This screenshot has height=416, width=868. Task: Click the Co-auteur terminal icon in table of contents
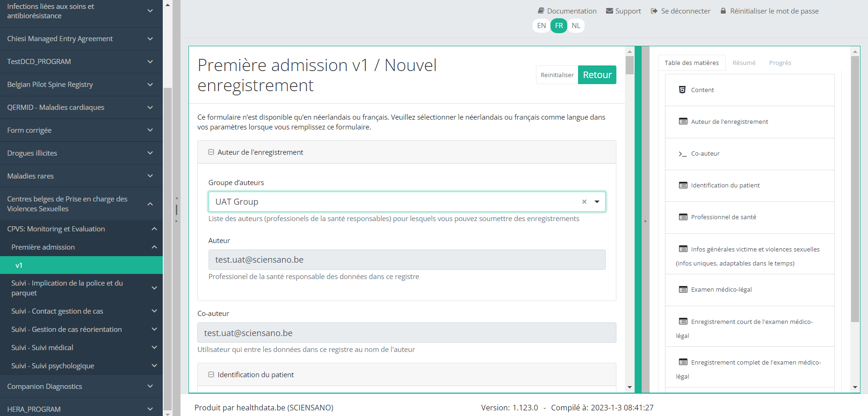point(682,154)
